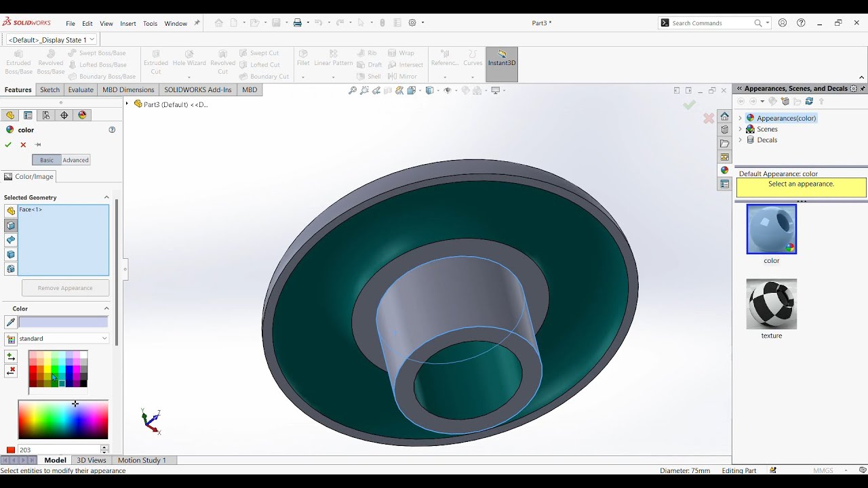Click the current color preview bar
The image size is (868, 488).
tap(63, 323)
